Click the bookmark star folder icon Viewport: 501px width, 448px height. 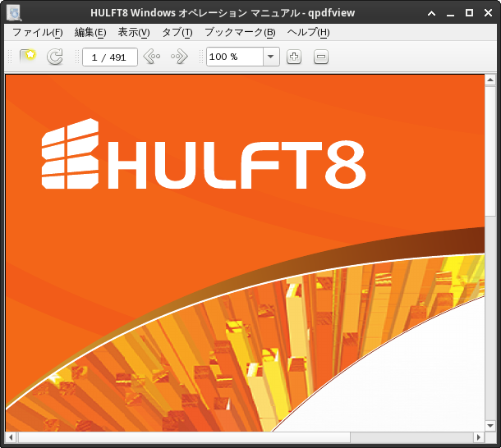[x=27, y=57]
